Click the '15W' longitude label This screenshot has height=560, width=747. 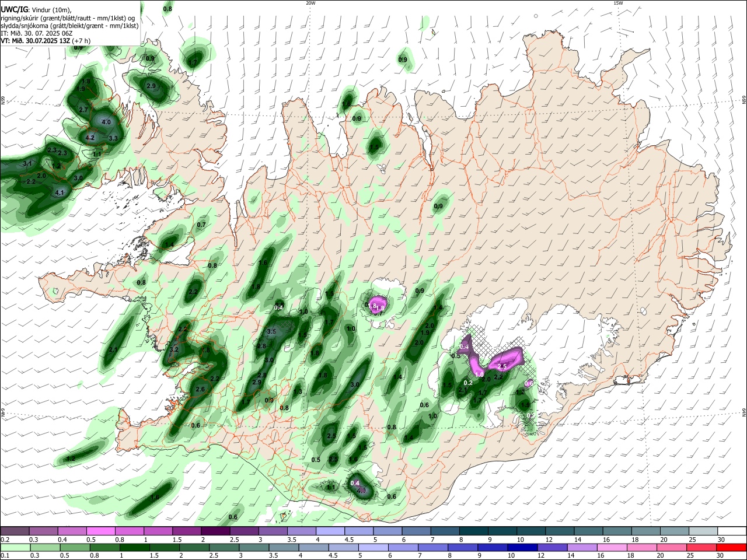(x=618, y=3)
